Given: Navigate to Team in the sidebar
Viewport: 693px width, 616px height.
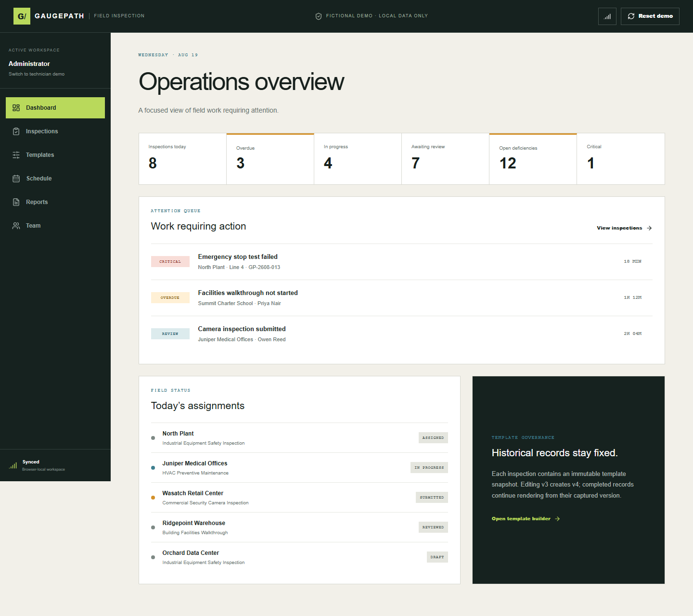Looking at the screenshot, I should click(55, 226).
